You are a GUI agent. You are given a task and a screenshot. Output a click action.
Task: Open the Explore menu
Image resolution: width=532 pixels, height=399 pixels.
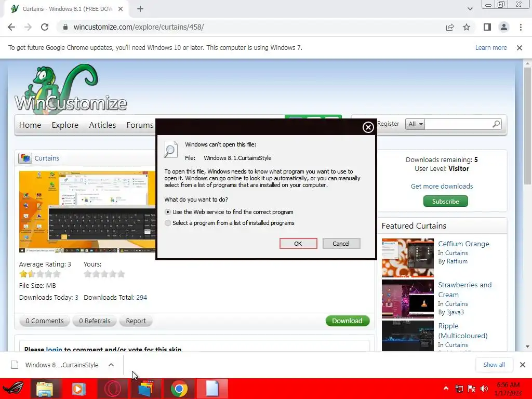(65, 125)
